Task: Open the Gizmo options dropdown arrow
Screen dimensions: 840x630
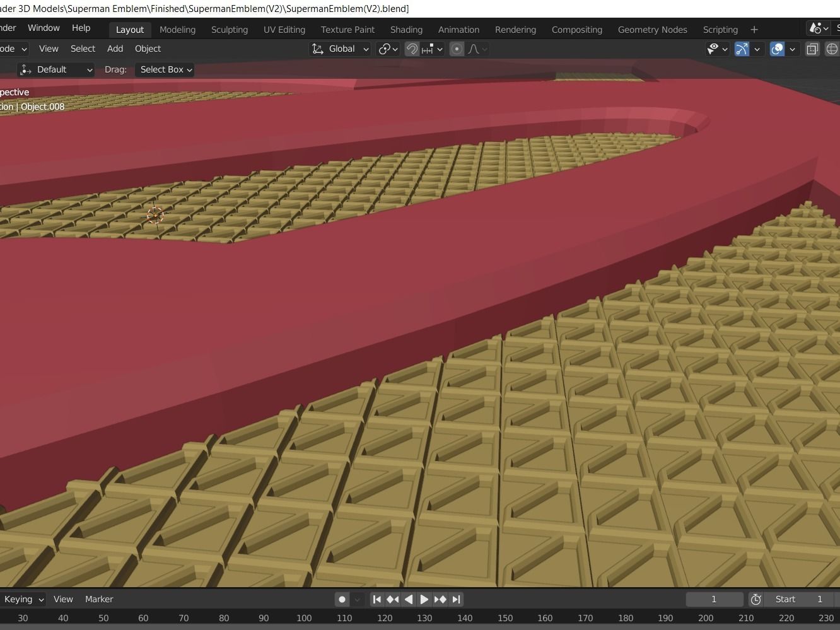Action: 757,49
